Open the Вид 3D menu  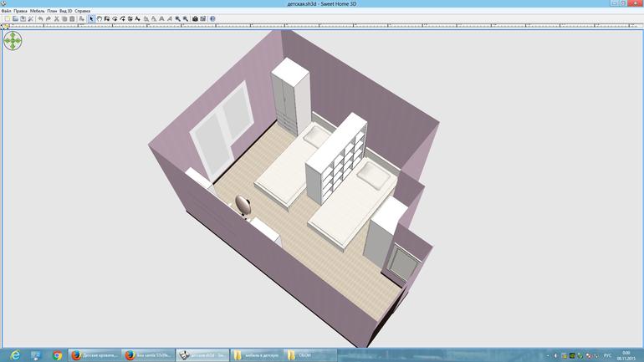65,11
